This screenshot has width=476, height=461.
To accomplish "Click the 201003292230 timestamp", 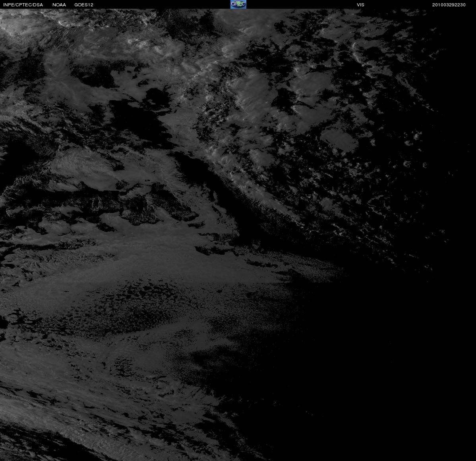I will [x=449, y=5].
